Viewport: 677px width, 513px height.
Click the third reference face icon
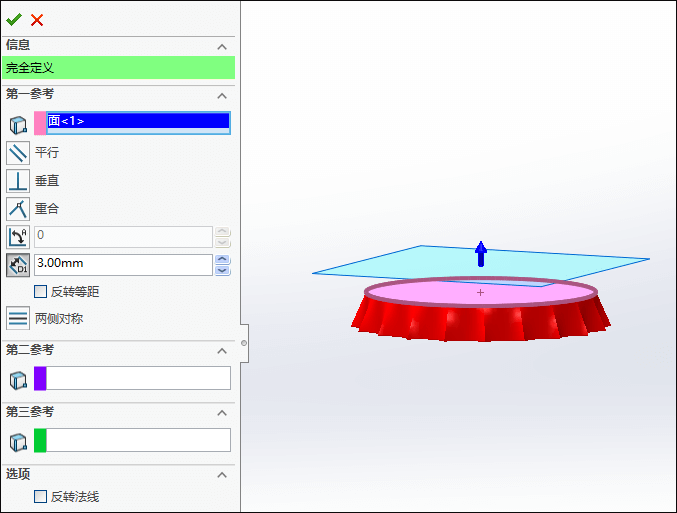click(18, 442)
